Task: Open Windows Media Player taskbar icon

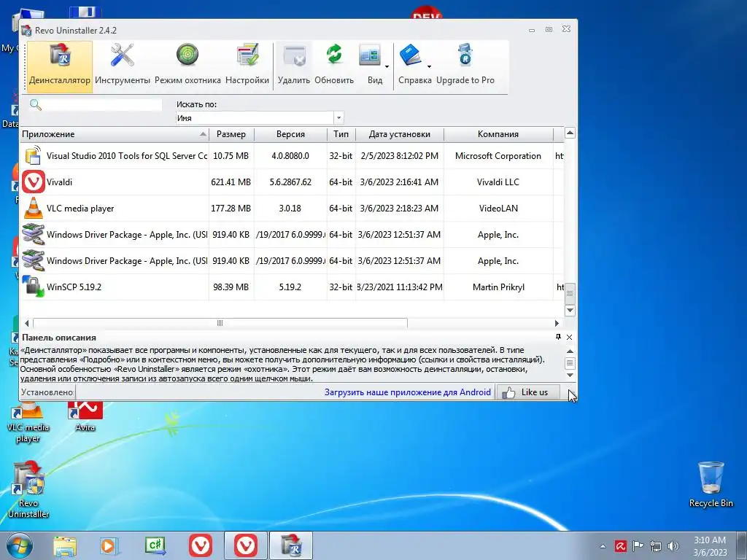Action: pyautogui.click(x=109, y=546)
